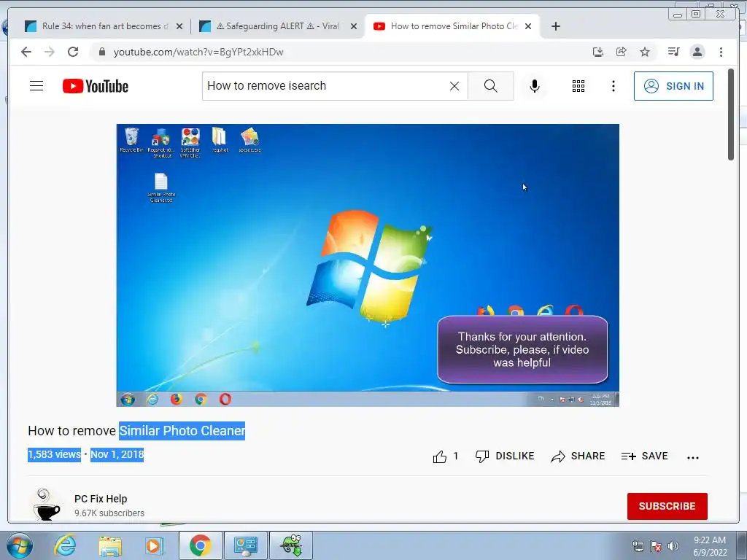Click the red SUBSCRIBE button
Viewport: 747px width, 560px height.
(x=667, y=506)
